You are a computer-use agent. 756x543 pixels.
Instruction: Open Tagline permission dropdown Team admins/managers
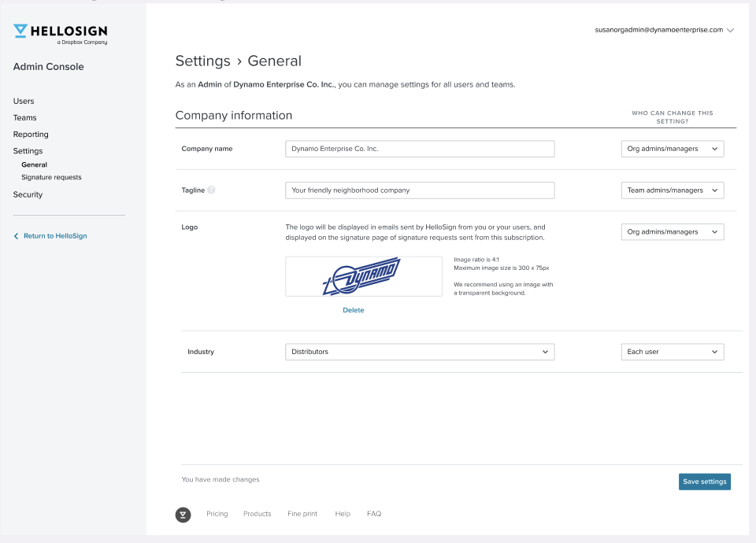(x=672, y=190)
